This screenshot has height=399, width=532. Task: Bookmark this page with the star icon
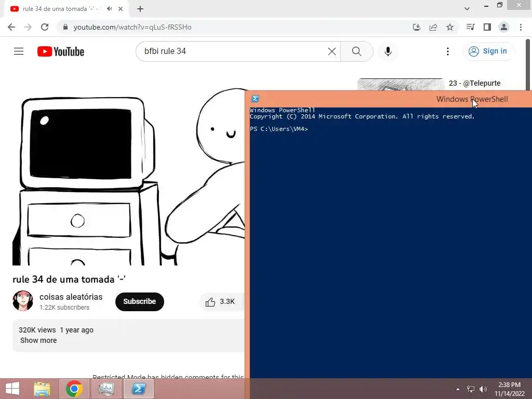(450, 27)
